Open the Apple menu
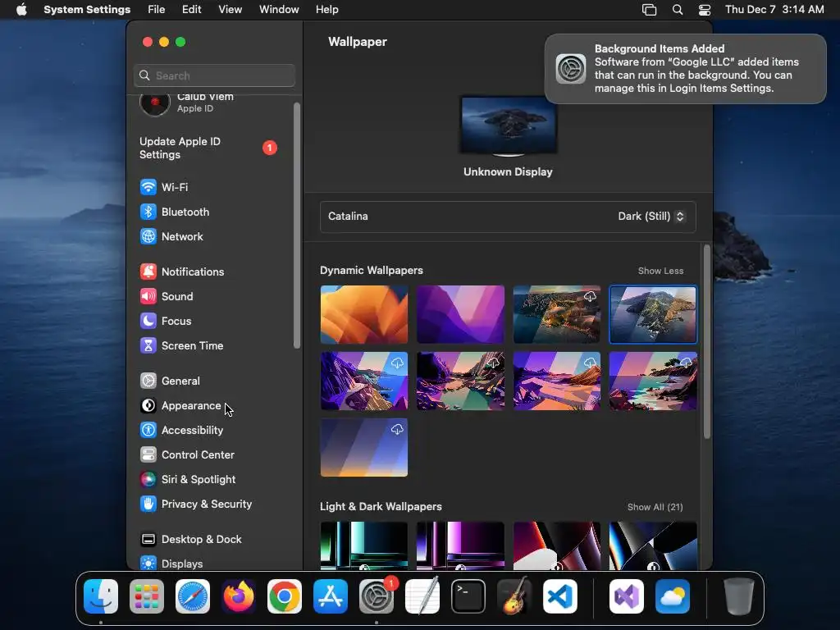Viewport: 840px width, 630px height. coord(21,10)
